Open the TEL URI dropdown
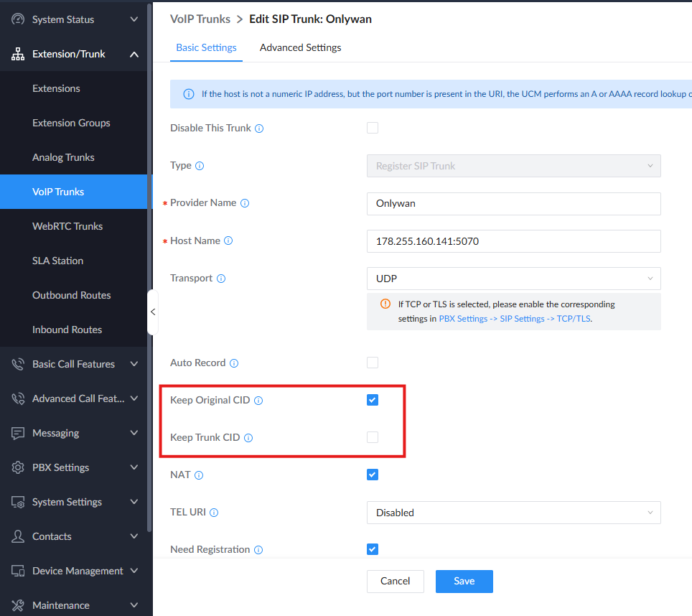Viewport: 692px width, 616px height. point(513,513)
